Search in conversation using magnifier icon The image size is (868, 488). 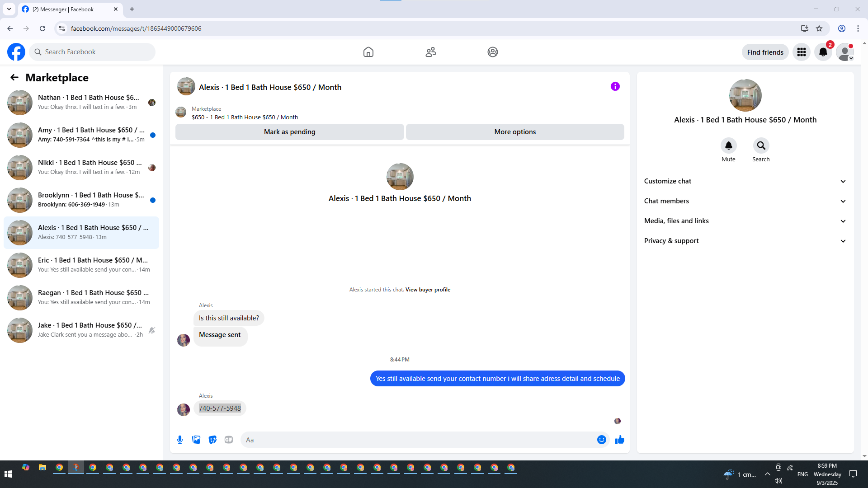point(761,145)
